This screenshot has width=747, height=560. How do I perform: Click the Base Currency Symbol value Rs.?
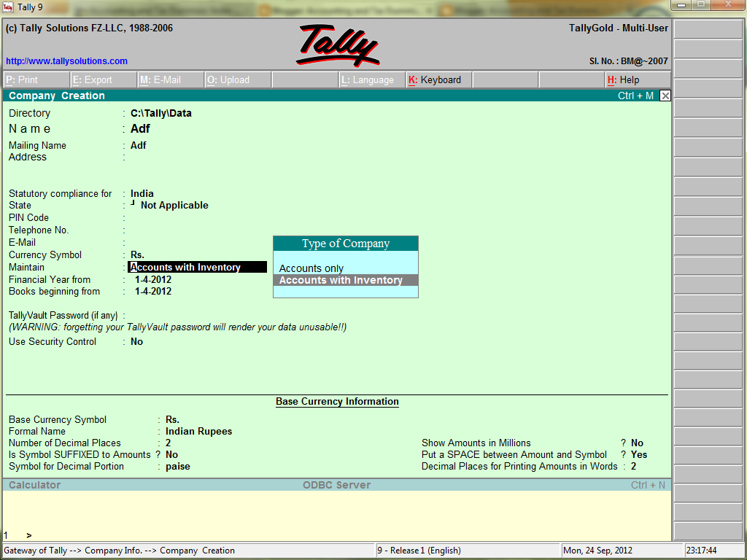172,419
